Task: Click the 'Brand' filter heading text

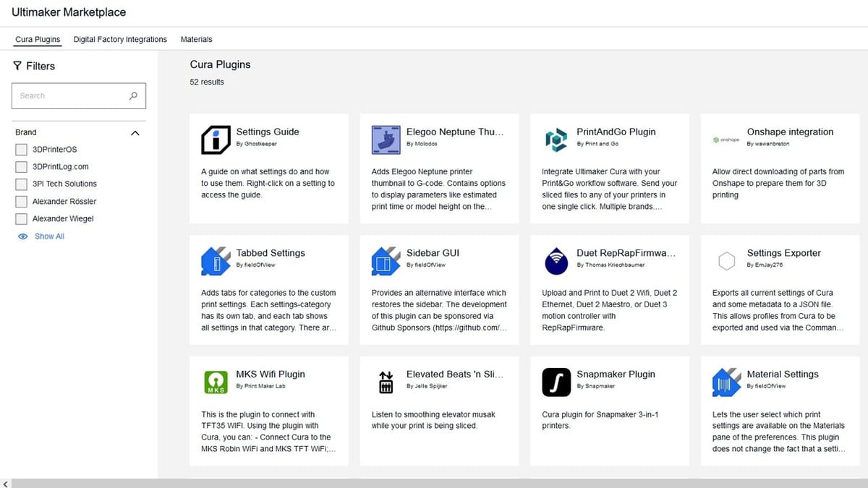Action: tap(26, 132)
